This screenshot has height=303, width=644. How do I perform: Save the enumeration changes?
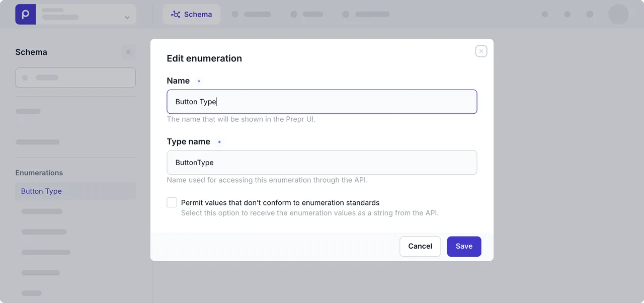tap(464, 247)
